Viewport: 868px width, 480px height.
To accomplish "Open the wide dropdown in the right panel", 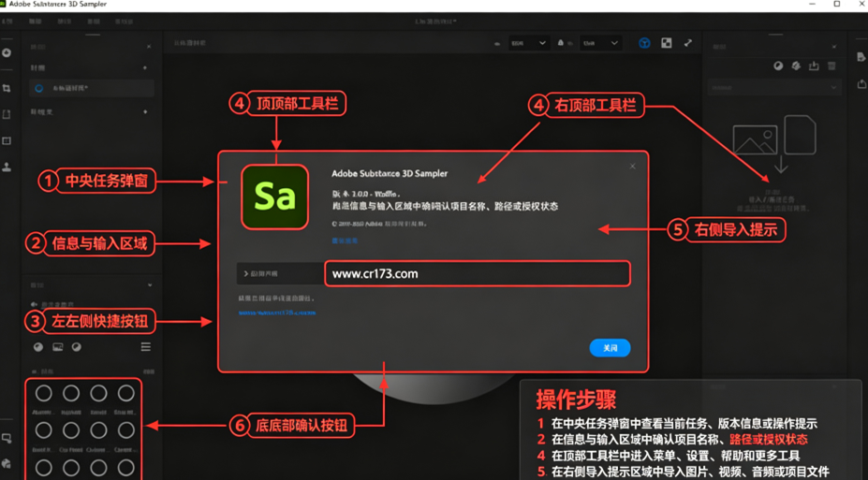I will coord(773,87).
